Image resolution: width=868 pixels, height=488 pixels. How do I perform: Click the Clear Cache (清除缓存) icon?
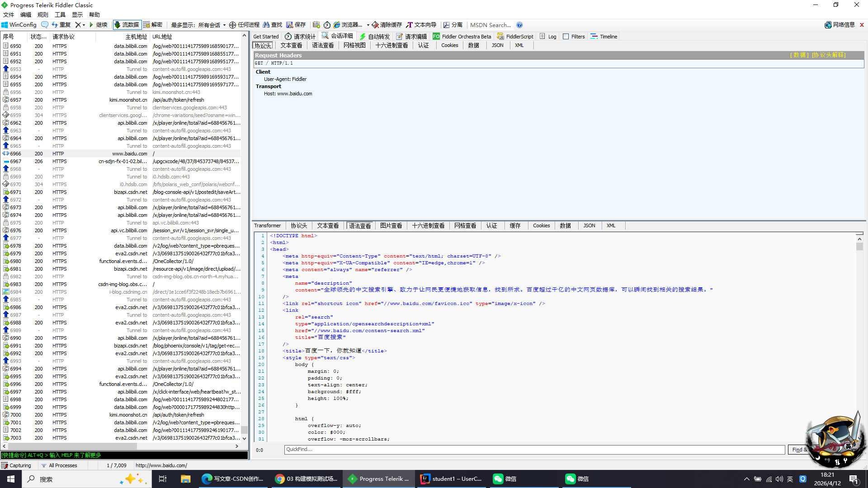[375, 25]
